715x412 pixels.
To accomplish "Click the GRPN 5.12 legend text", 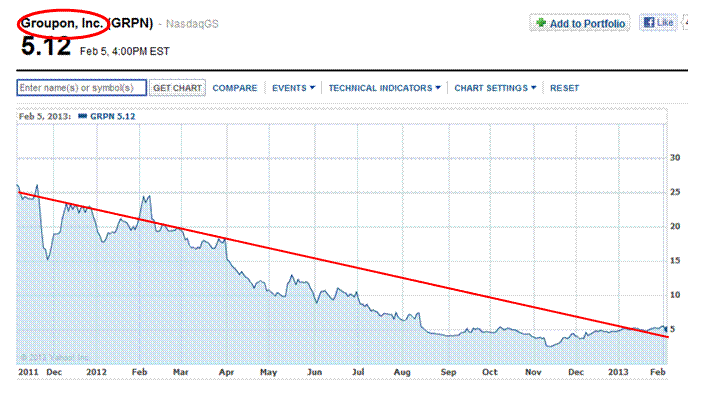I will [113, 116].
